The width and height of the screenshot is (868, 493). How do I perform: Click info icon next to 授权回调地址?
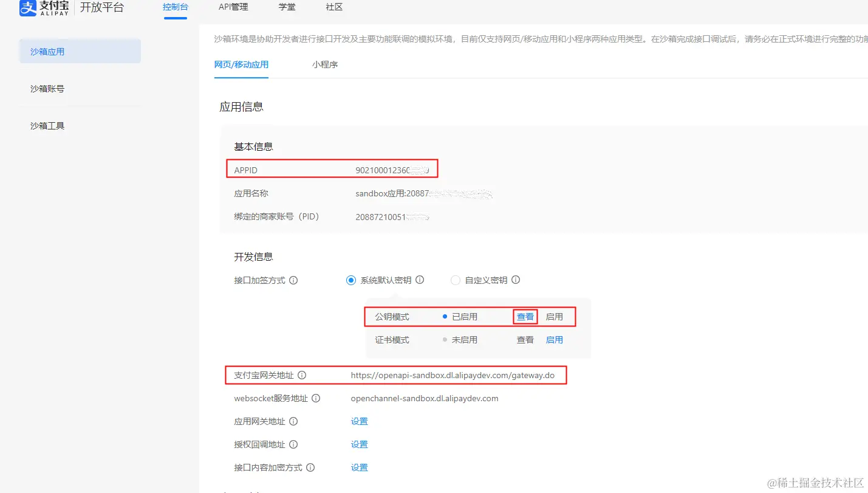(293, 444)
